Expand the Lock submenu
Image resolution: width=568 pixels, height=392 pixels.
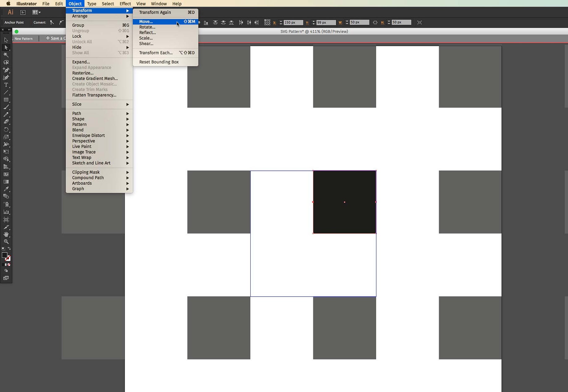pyautogui.click(x=99, y=36)
